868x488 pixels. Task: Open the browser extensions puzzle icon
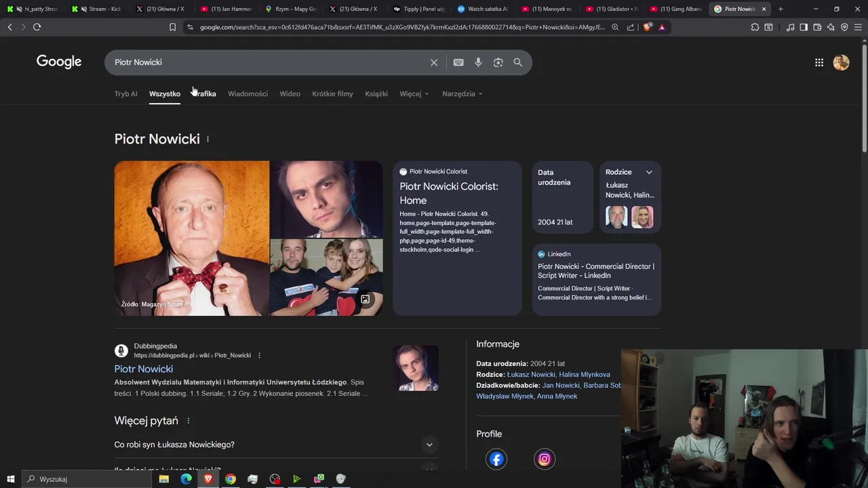(755, 27)
